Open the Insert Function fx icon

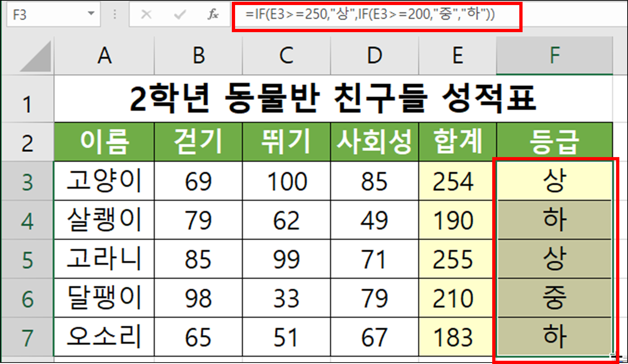click(213, 14)
